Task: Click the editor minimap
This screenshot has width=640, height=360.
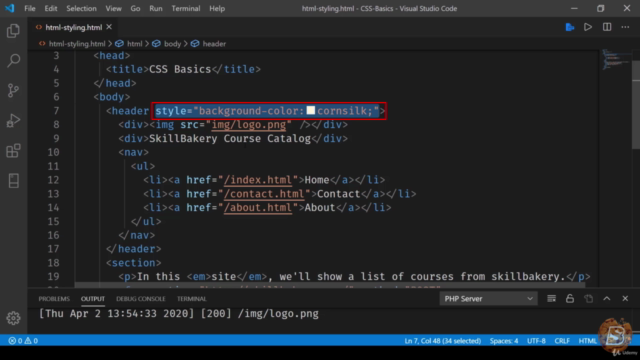Action: tap(616, 61)
